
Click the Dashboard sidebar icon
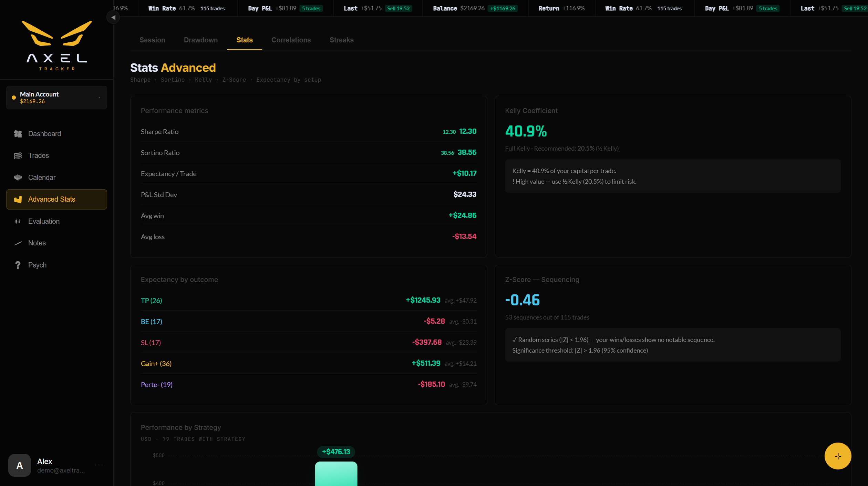(18, 134)
